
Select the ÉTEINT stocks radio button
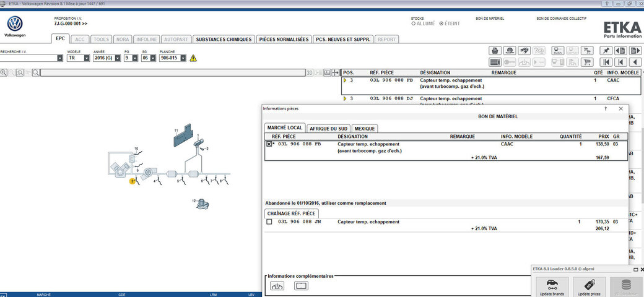[x=441, y=24]
